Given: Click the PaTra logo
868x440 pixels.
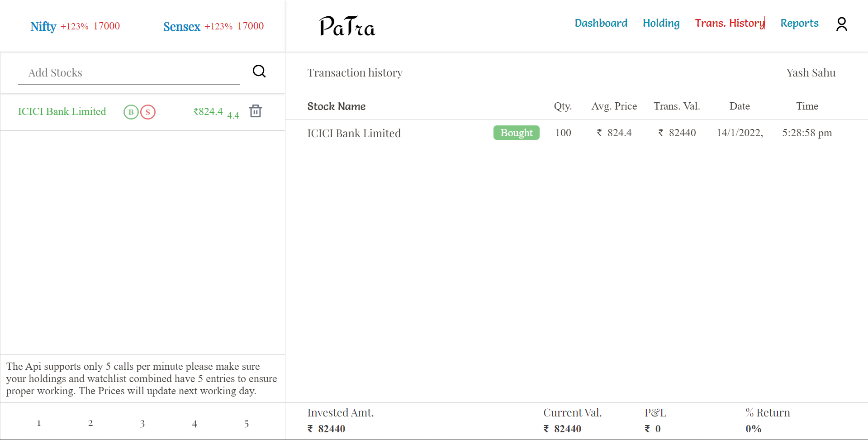Looking at the screenshot, I should pos(347,26).
